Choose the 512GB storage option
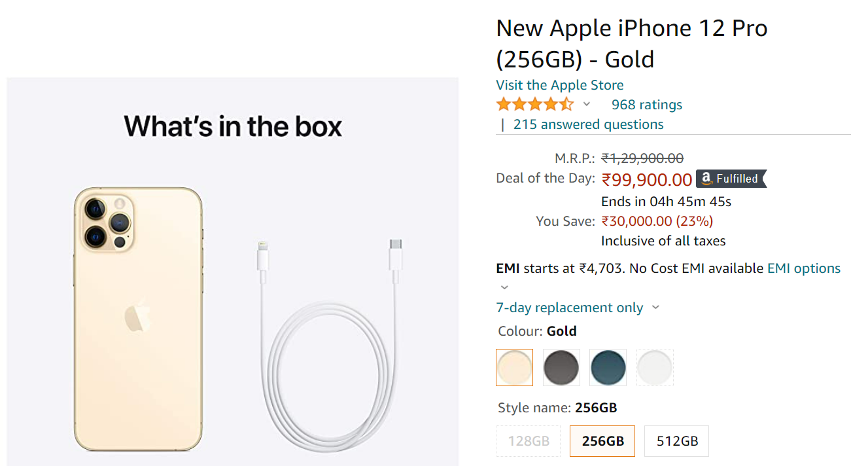Image resolution: width=868 pixels, height=466 pixels. click(x=676, y=441)
